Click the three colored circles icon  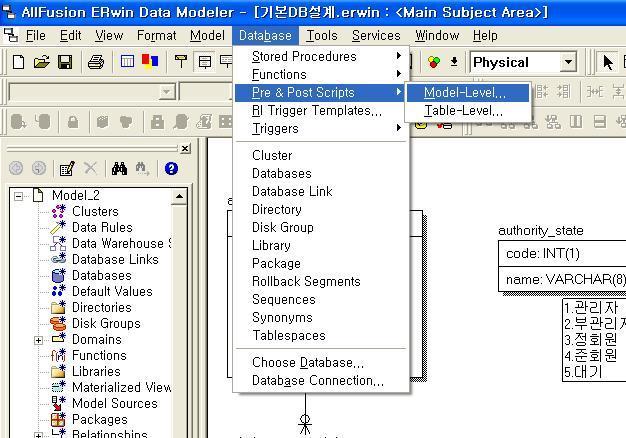coord(434,62)
